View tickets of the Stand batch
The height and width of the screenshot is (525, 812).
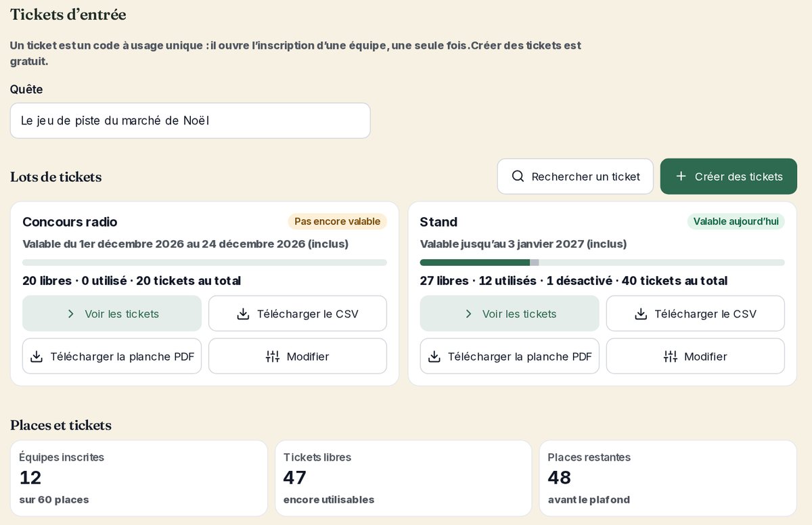tap(510, 314)
